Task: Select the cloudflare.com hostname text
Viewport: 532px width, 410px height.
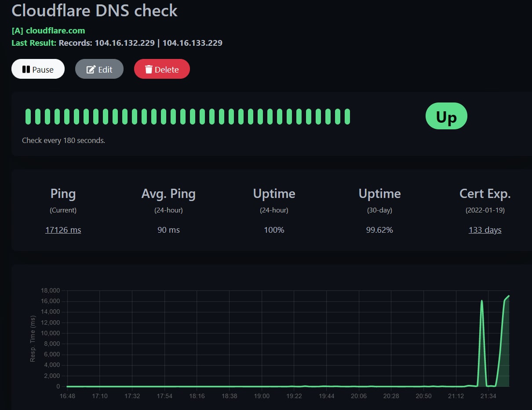Action: pos(55,31)
